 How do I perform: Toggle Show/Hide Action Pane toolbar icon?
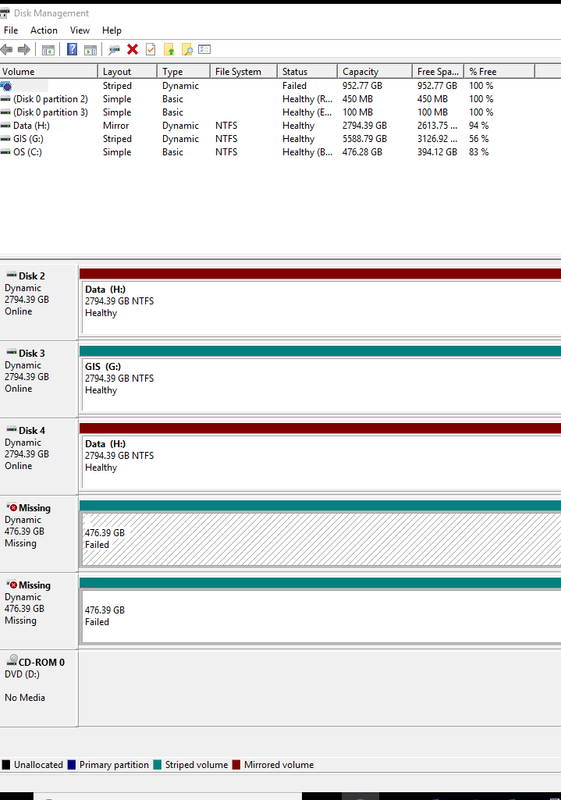pos(90,49)
